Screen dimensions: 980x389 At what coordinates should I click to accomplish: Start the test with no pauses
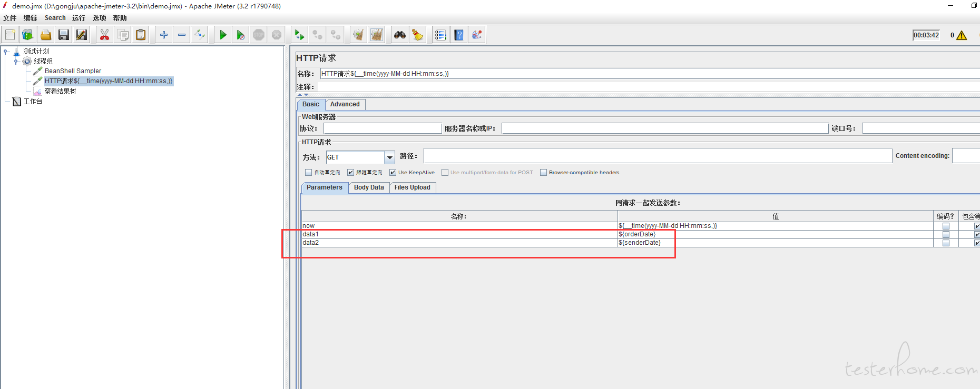click(x=241, y=35)
